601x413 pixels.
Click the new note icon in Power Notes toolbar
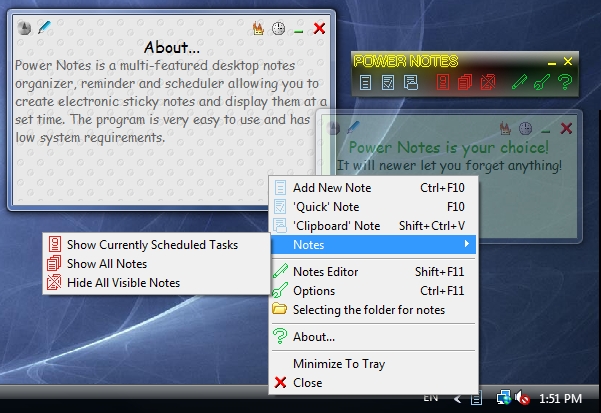pos(365,82)
